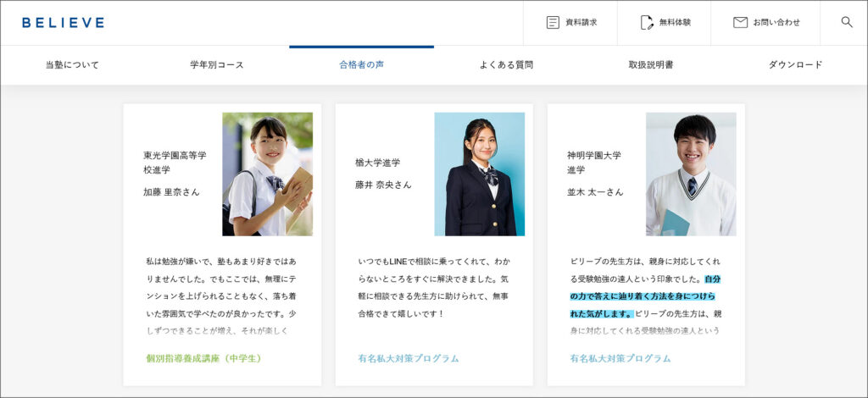Select the 合格者の声 tab
The height and width of the screenshot is (398, 868).
[x=361, y=64]
